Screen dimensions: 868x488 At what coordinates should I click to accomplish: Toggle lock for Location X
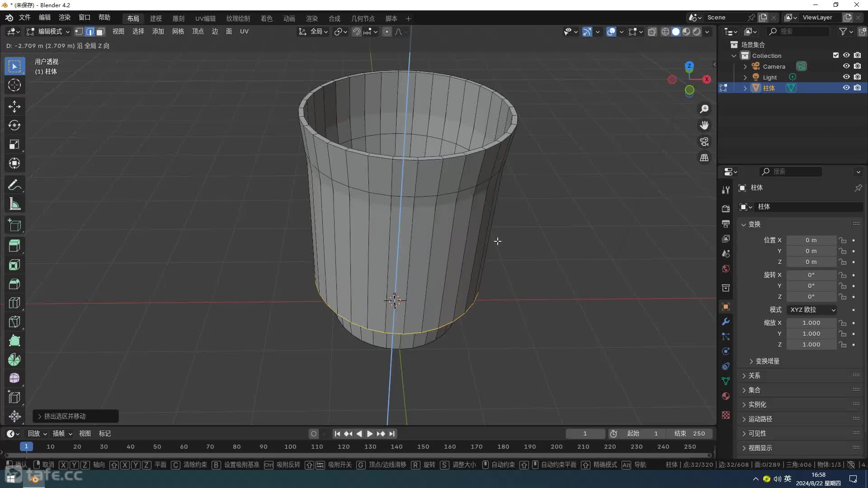842,240
